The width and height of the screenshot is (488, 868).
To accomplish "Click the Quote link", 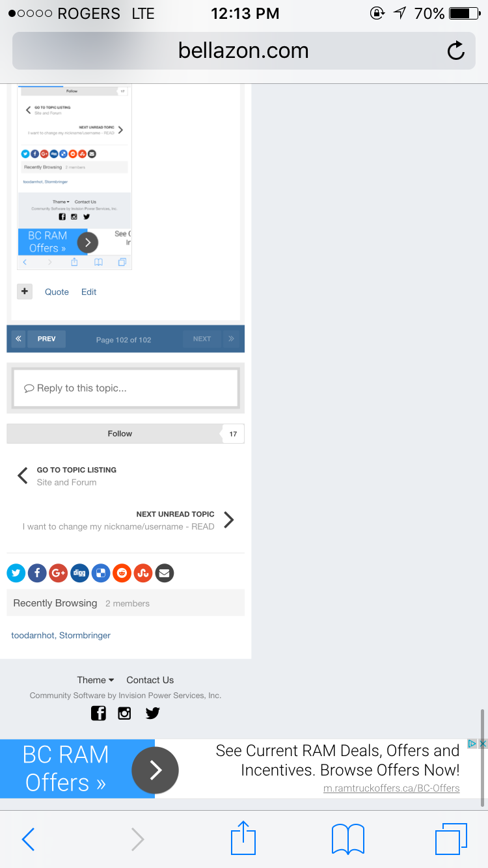I will (x=57, y=292).
